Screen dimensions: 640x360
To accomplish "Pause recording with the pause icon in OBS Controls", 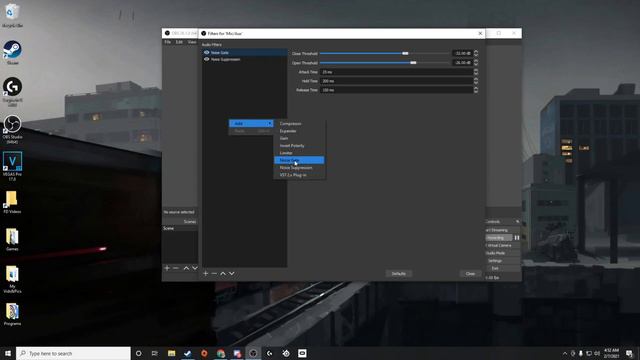I will coord(517,238).
